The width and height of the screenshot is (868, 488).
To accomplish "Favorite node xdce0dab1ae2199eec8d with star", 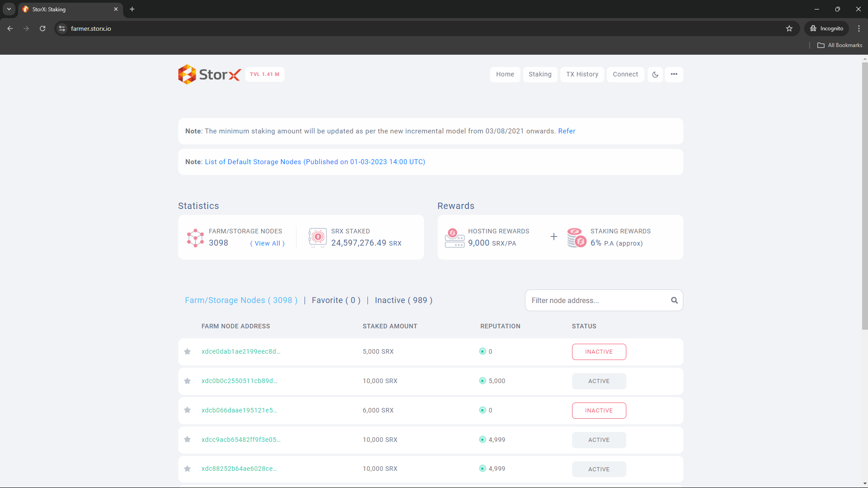I will (187, 352).
